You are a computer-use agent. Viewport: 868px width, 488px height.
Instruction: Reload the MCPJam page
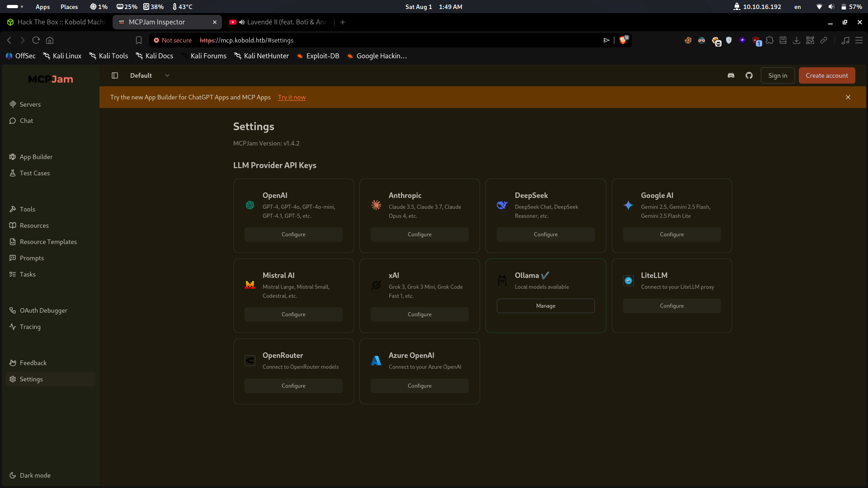pyautogui.click(x=36, y=40)
